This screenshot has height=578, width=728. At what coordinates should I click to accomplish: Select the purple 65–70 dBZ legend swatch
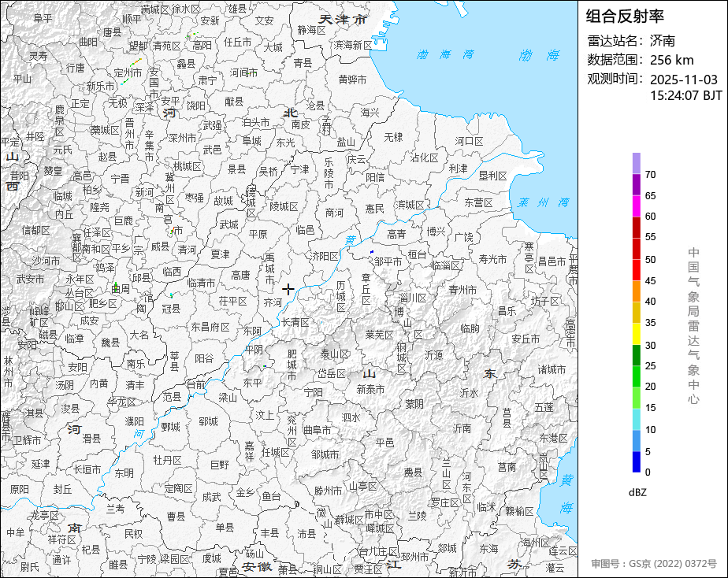[636, 184]
